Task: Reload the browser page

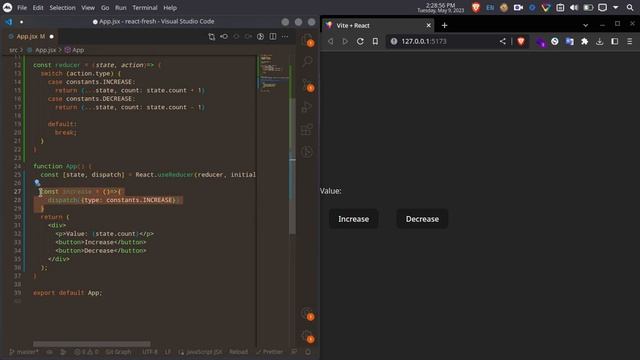Action: coord(360,41)
